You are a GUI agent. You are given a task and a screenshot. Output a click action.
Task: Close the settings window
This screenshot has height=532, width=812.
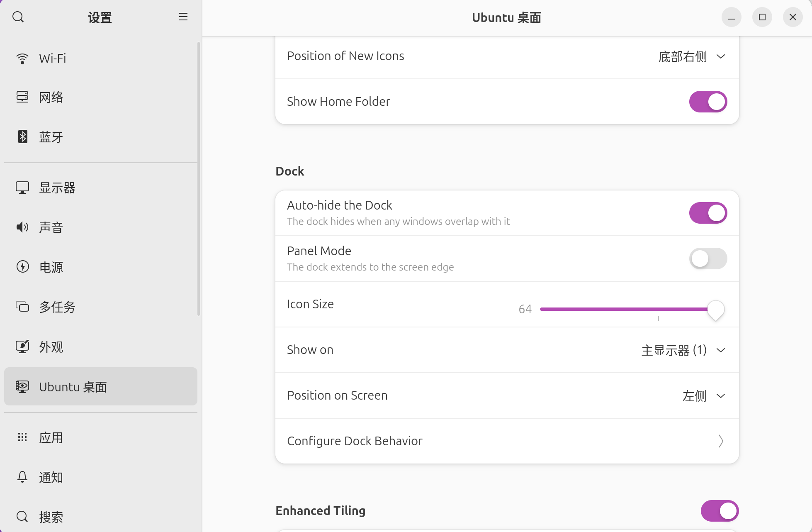(x=793, y=17)
